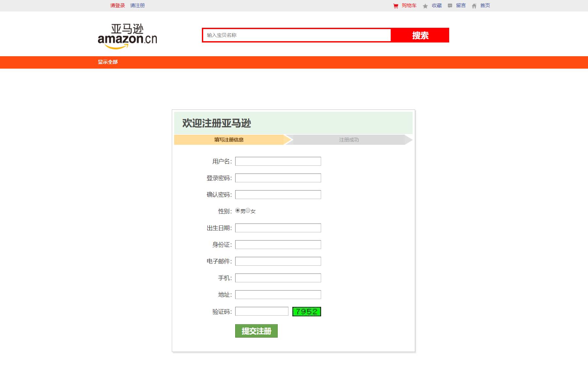This screenshot has height=383, width=588.
Task: Go to 首页 home link
Action: point(485,6)
